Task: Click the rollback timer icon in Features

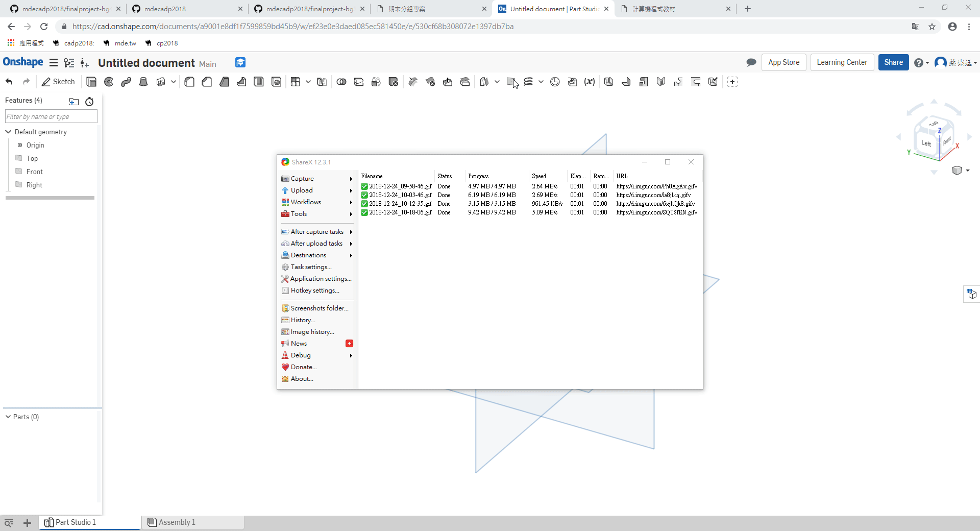Action: click(89, 101)
